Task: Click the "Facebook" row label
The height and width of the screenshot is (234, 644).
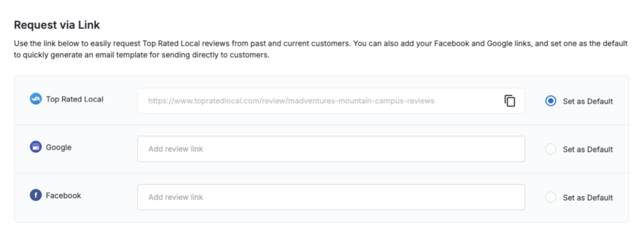Action: [63, 195]
